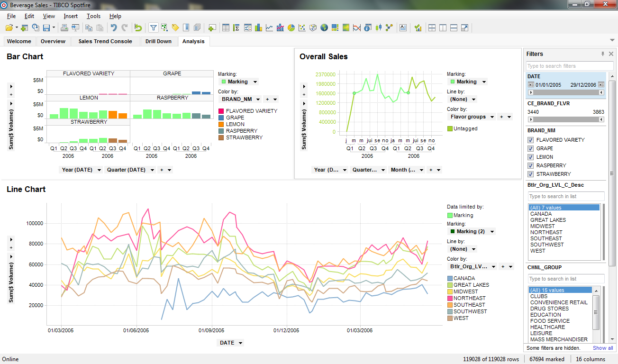Select NORTHEAST in the bottler list
Image resolution: width=618 pixels, height=364 pixels.
tap(546, 232)
